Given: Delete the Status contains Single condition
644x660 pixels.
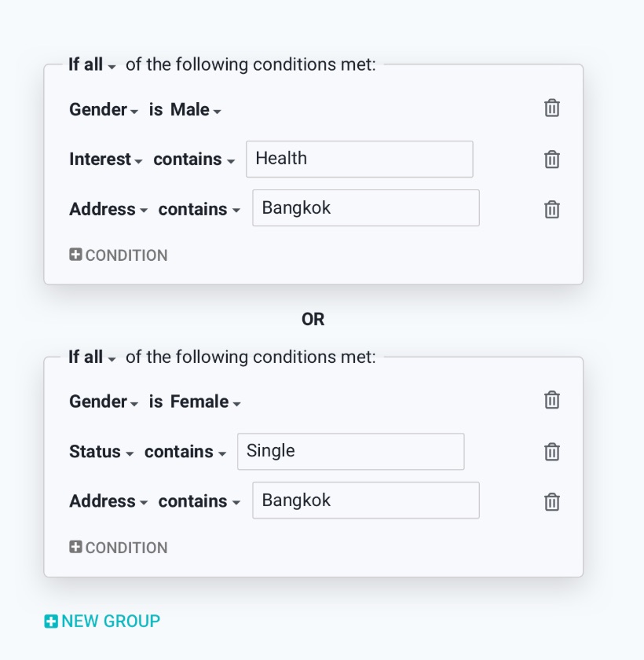Looking at the screenshot, I should pos(552,452).
